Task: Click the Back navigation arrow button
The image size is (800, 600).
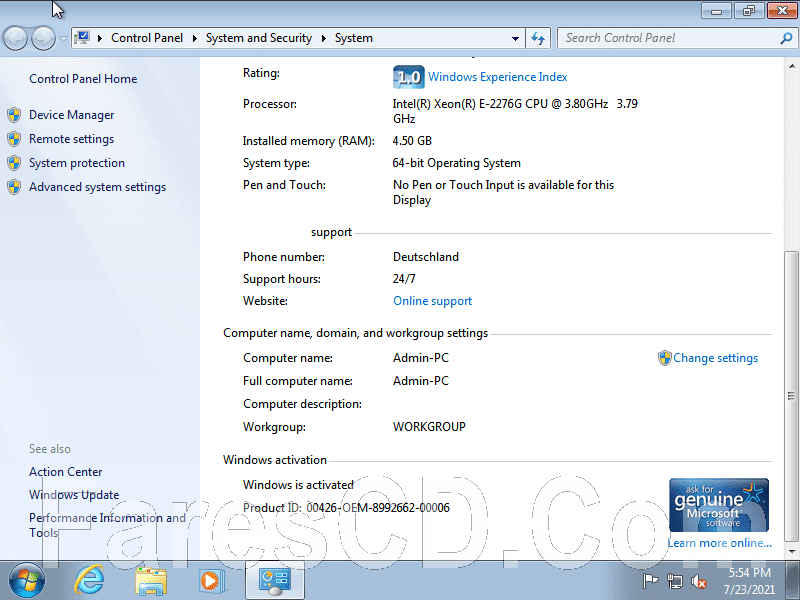Action: (15, 38)
